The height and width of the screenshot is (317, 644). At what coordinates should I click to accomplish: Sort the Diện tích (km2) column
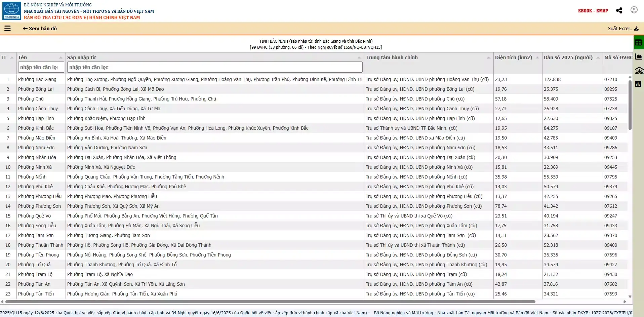(x=537, y=57)
